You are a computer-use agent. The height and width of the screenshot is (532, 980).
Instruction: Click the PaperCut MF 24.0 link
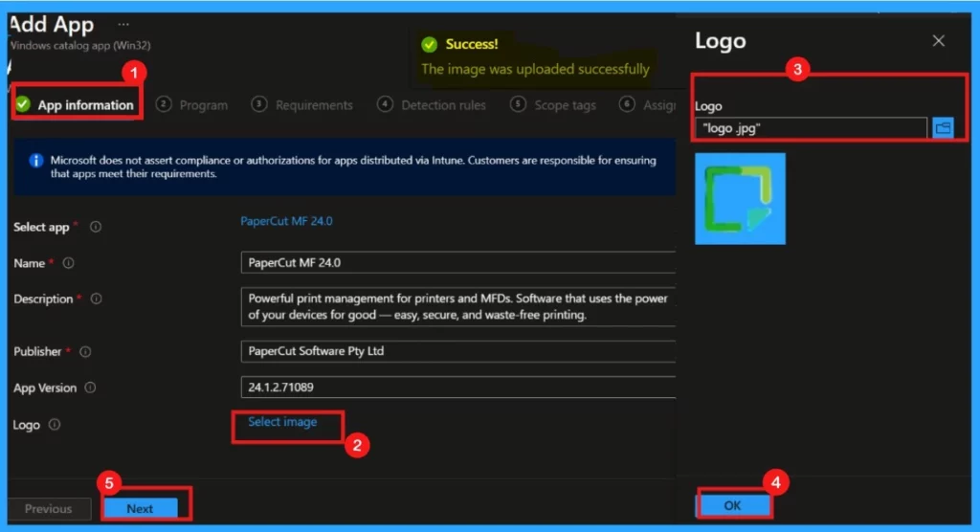(x=286, y=221)
